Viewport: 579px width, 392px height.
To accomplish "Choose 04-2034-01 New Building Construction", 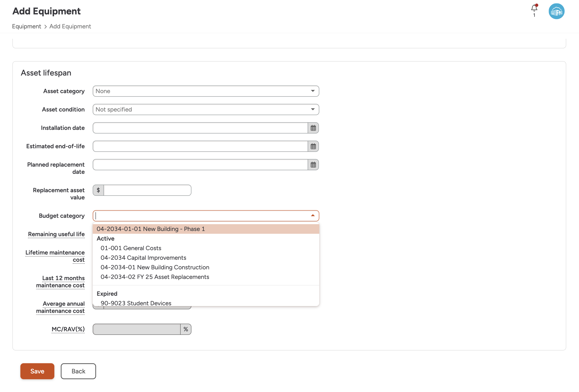I will 155,267.
